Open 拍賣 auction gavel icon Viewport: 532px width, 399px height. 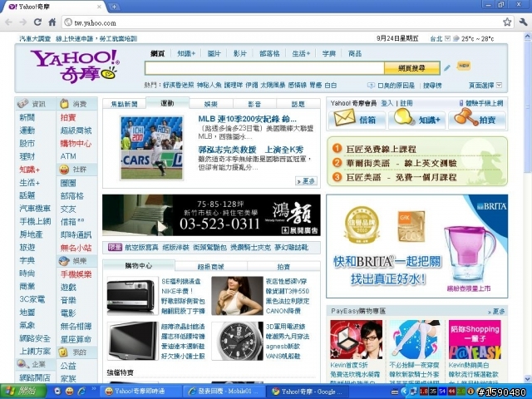pyautogui.click(x=465, y=117)
